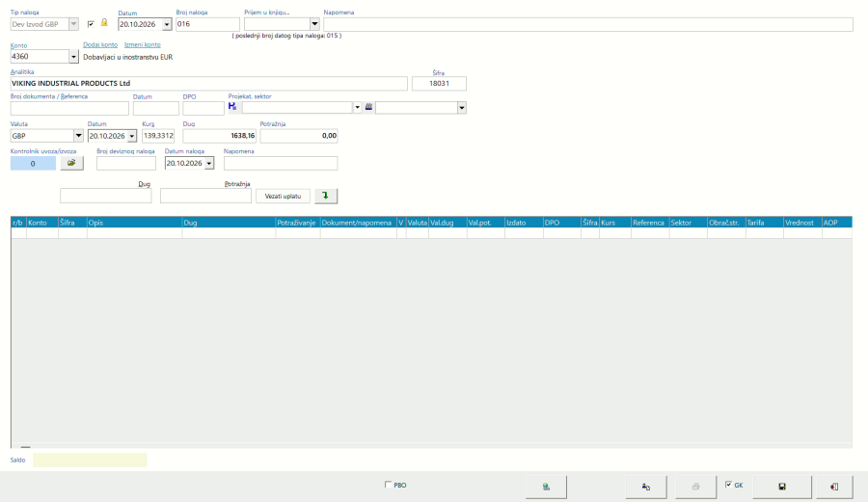Click the Vrednost column header
This screenshot has width=868, height=502.
coord(802,223)
